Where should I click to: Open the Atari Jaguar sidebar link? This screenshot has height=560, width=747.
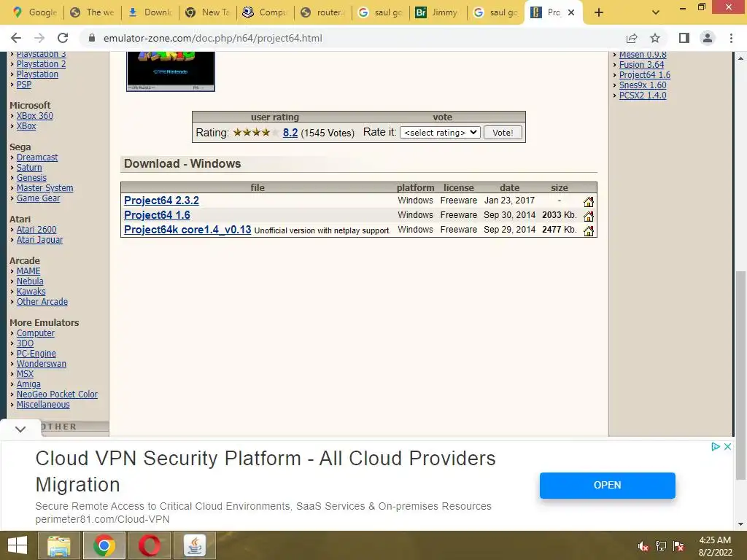pyautogui.click(x=39, y=239)
